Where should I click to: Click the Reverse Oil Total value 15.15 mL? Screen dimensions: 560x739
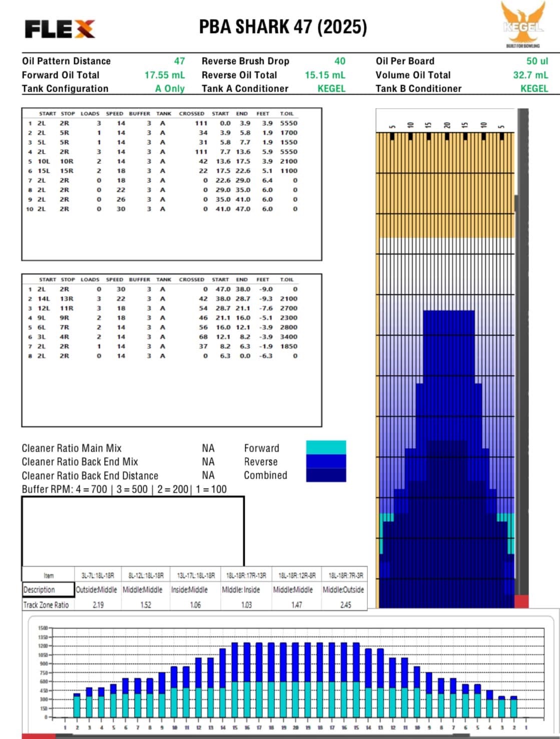coord(325,75)
